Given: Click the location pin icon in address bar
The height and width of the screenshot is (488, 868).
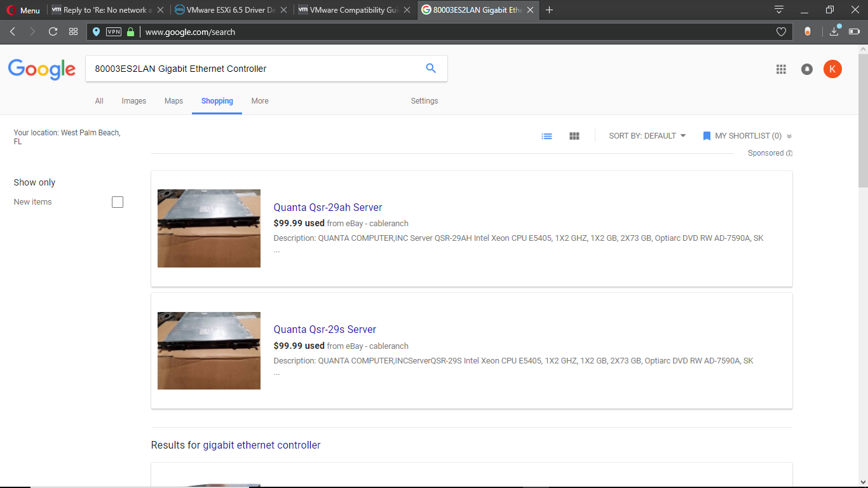Looking at the screenshot, I should [x=96, y=32].
